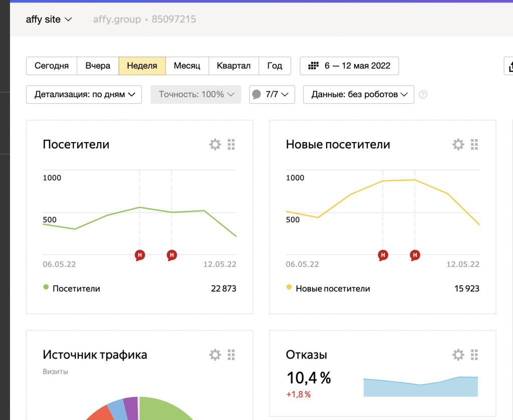Select second red note marker on Новые посетители chart
This screenshot has height=420, width=513.
(x=415, y=255)
